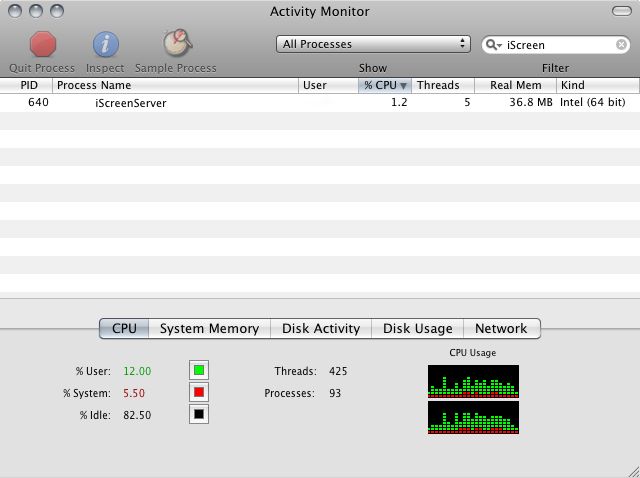Click PID value 640

(38, 102)
